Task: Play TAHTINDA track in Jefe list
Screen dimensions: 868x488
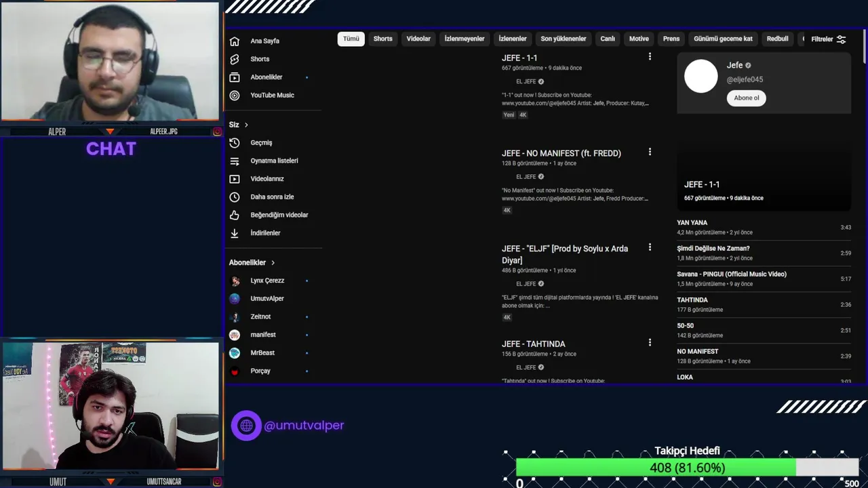Action: pyautogui.click(x=764, y=304)
